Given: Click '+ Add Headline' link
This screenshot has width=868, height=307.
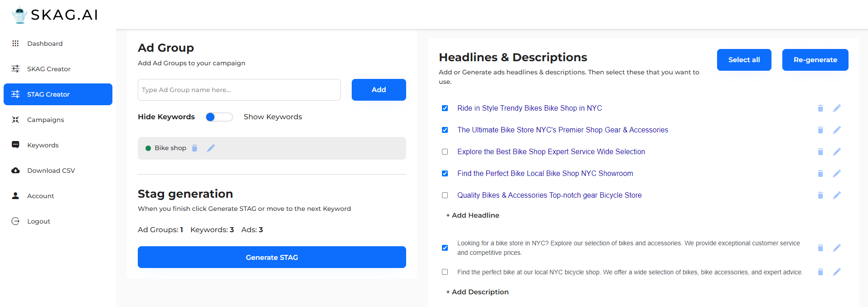Looking at the screenshot, I should click(x=473, y=215).
